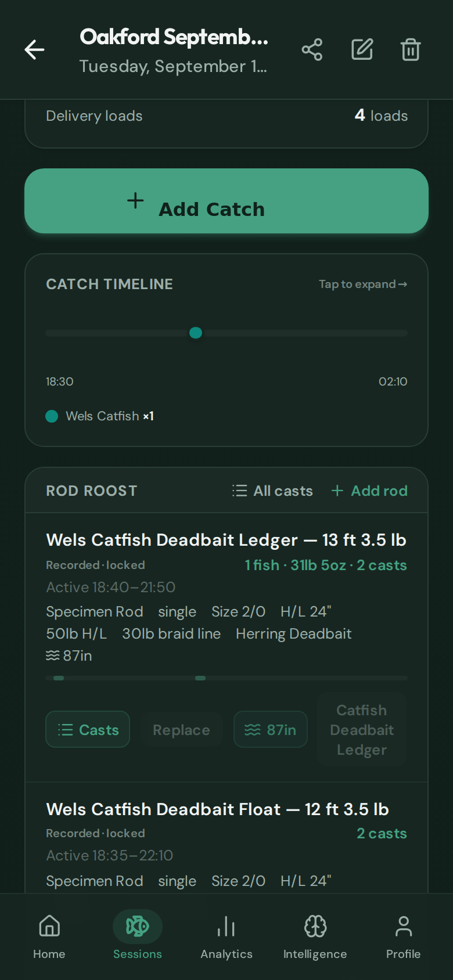This screenshot has height=980, width=453.
Task: Open All casts list
Action: pyautogui.click(x=272, y=491)
